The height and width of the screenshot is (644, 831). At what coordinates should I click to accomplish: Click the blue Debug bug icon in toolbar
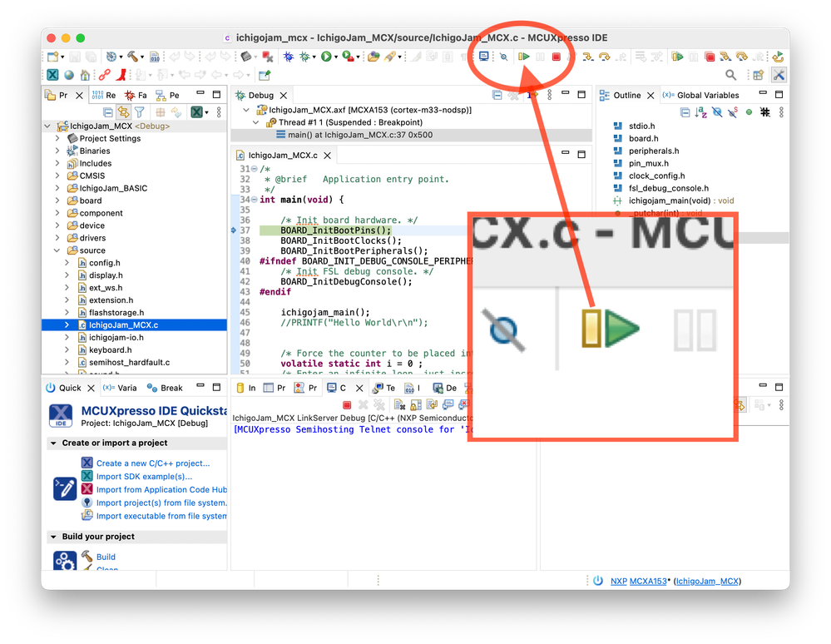pyautogui.click(x=289, y=57)
